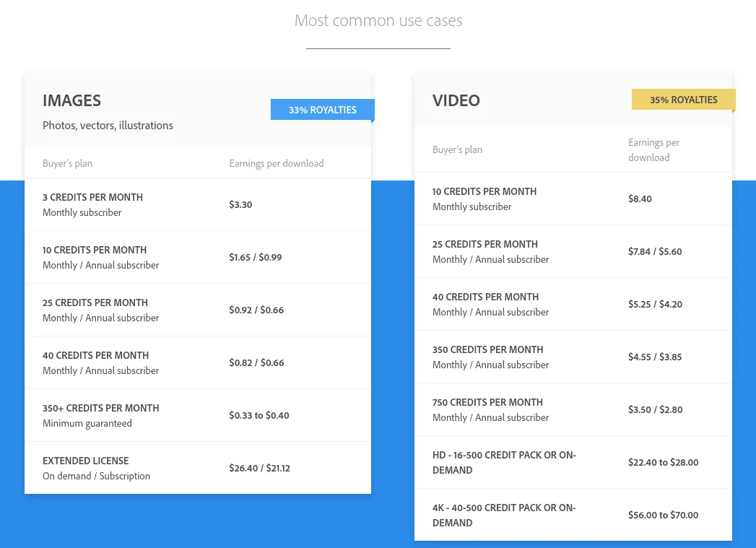Select '10 CREDITS PER MONTH' in Video card
Image resolution: width=756 pixels, height=548 pixels.
485,191
